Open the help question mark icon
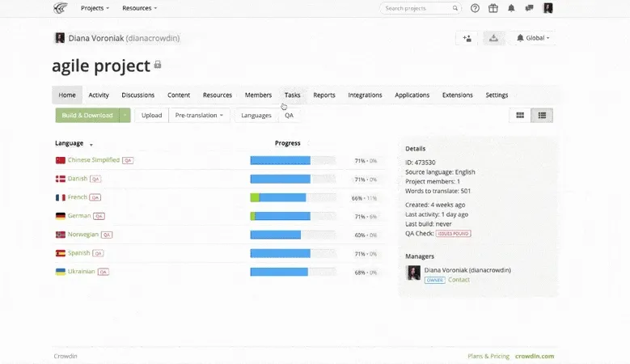The image size is (630, 364). pyautogui.click(x=475, y=8)
